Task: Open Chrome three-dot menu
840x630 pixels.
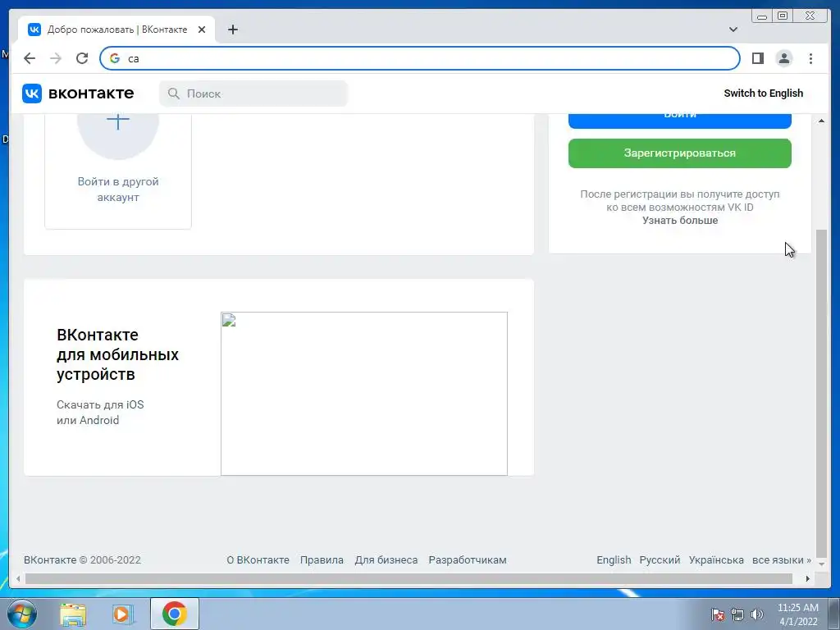Action: 810,58
